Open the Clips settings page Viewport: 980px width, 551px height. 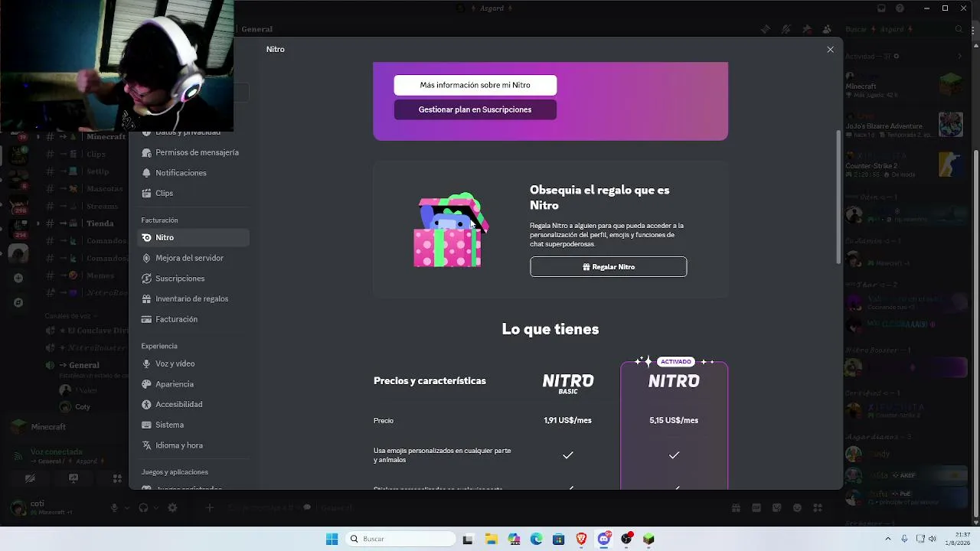point(193,193)
